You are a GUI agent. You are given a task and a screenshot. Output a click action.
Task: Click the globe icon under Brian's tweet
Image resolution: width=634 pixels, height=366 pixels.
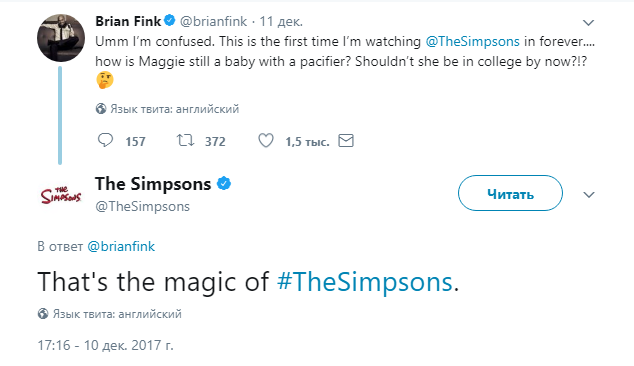(101, 109)
